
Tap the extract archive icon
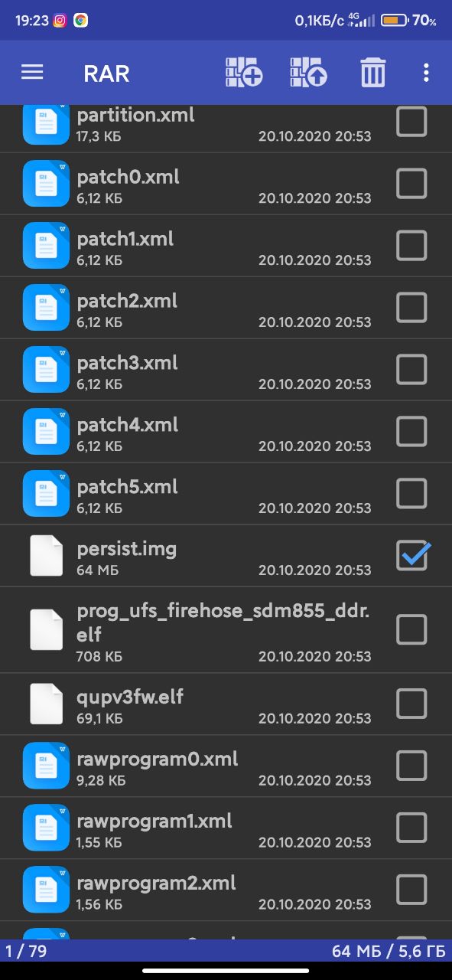(x=308, y=73)
